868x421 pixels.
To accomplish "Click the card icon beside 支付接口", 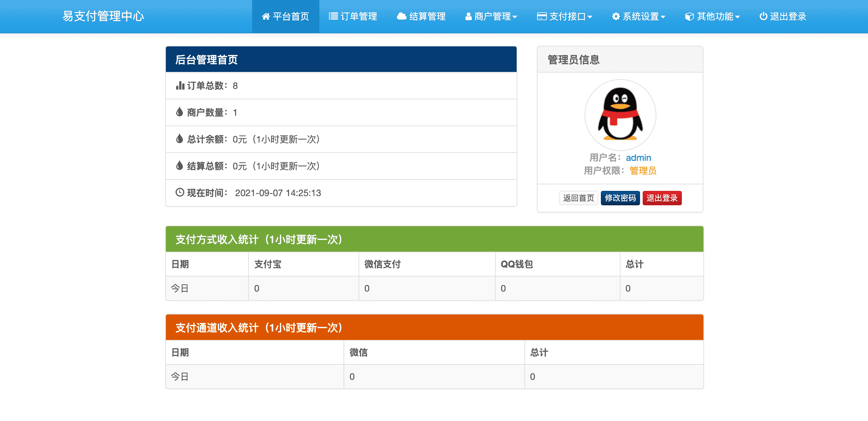I will coord(541,17).
